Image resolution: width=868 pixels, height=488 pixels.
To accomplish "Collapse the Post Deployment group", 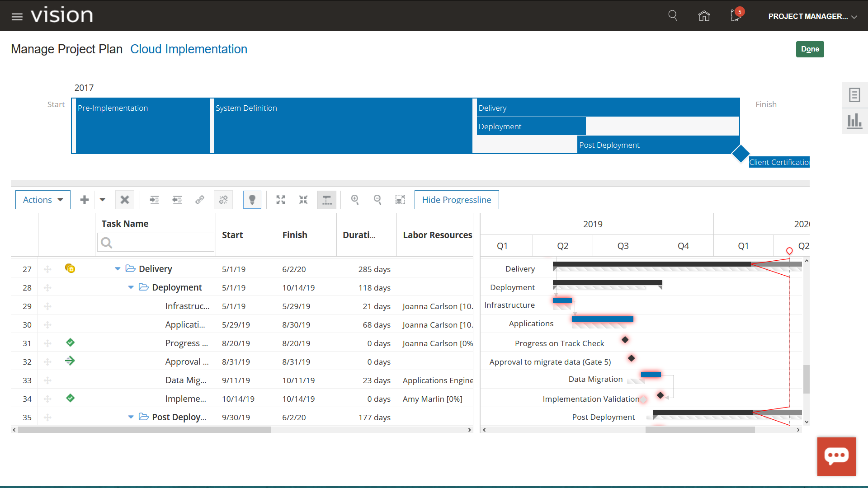I will [131, 417].
